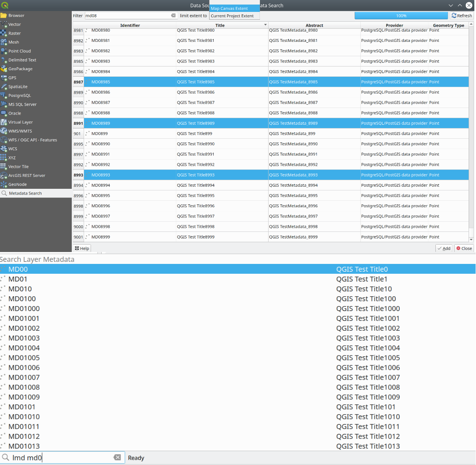This screenshot has height=465, width=476.
Task: Click Title column header sort arrow
Action: (x=265, y=25)
